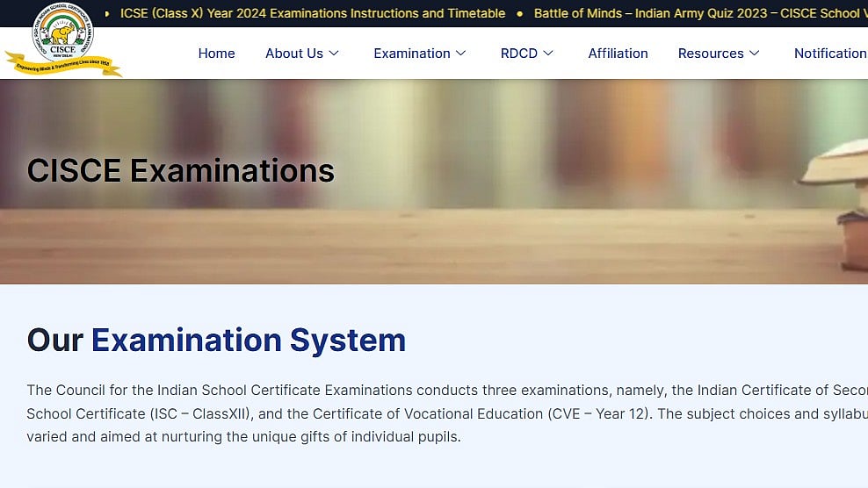Screen dimensions: 868x488
Task: Select the Affiliation menu item
Action: (x=618, y=54)
